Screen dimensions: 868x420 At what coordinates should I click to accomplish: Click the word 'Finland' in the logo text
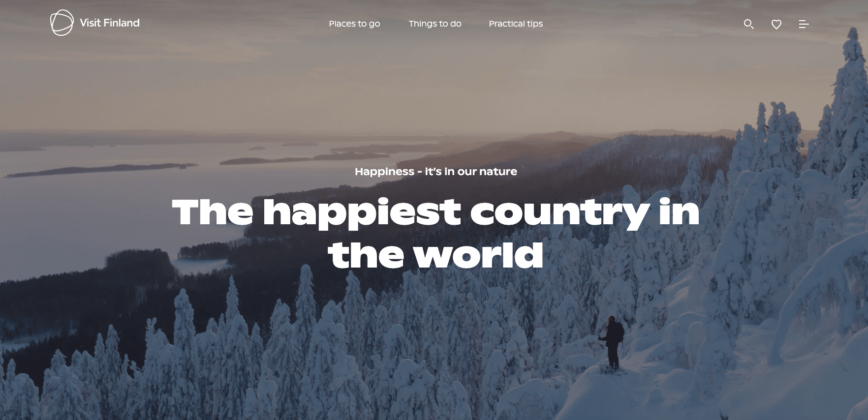(x=122, y=23)
